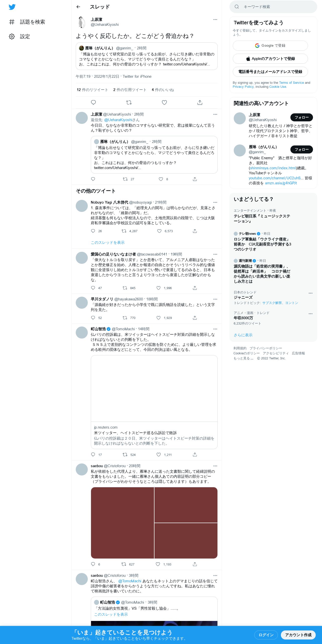Open 設定 gear settings icon

(x=12, y=37)
